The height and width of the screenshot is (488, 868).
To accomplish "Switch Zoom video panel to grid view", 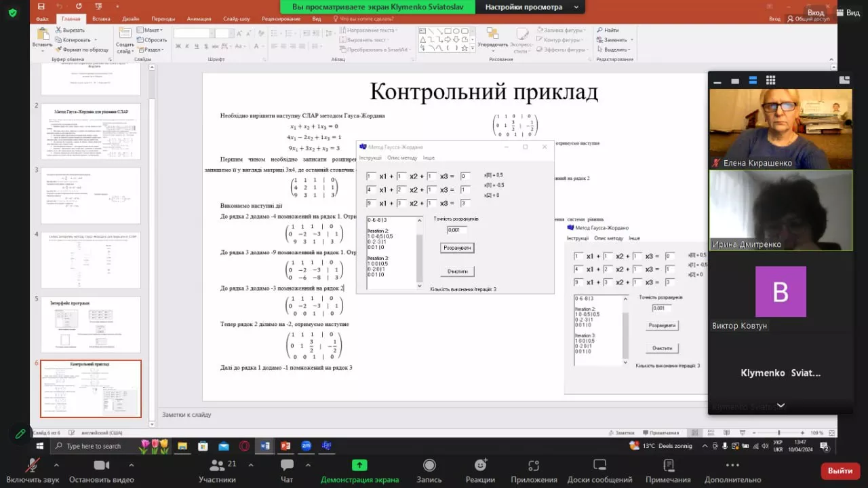I will click(770, 80).
